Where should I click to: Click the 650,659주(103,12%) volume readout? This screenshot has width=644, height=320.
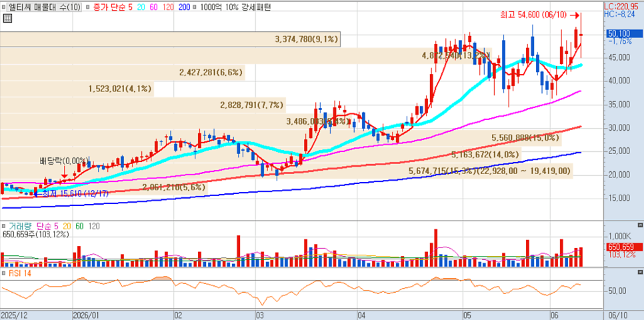(x=35, y=235)
